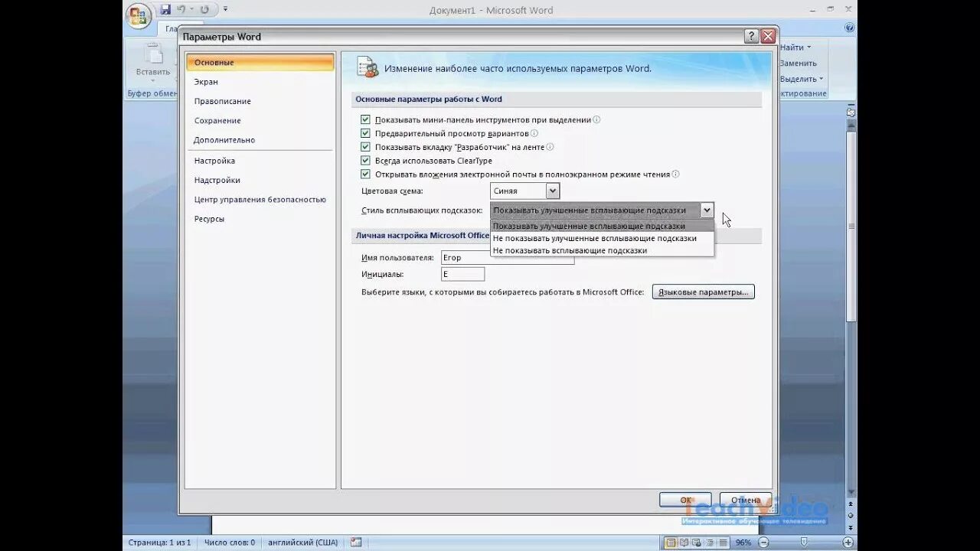980x551 pixels.
Task: Click Страница: 1 из 1 in status bar
Action: (159, 543)
